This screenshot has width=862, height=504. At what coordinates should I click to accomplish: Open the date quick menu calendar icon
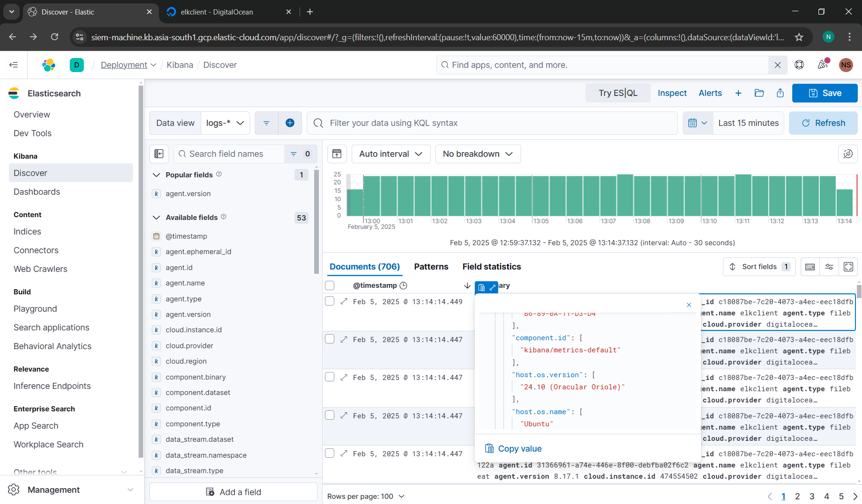click(x=698, y=123)
